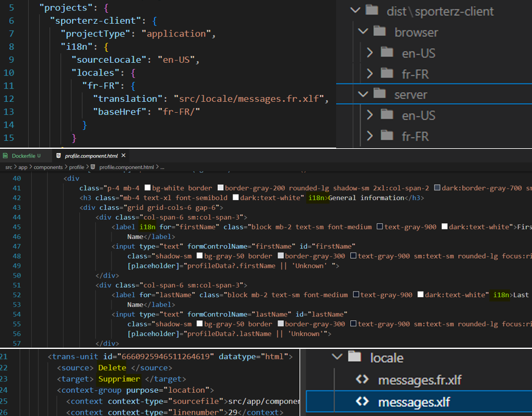The height and width of the screenshot is (416, 532).
Task: Click the breadcrumb ellipsis
Action: (x=162, y=167)
